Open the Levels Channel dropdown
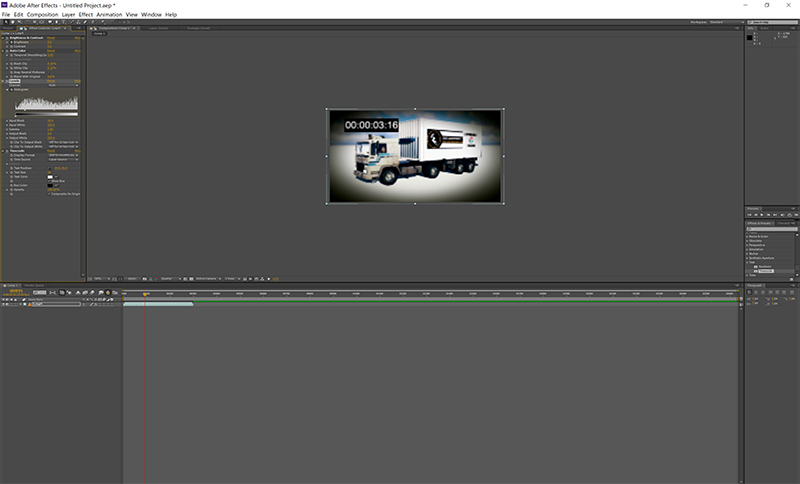Viewport: 800px width, 484px height. (x=63, y=85)
